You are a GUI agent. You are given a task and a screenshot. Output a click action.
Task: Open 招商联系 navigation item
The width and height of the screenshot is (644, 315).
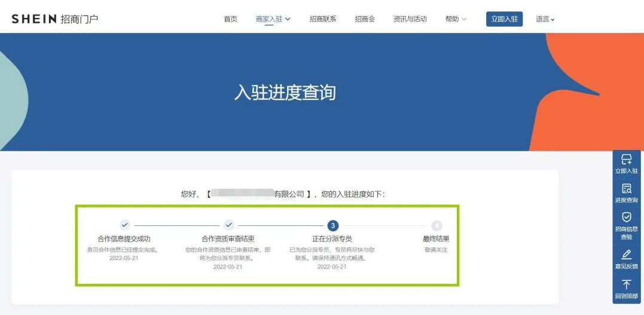click(x=323, y=19)
